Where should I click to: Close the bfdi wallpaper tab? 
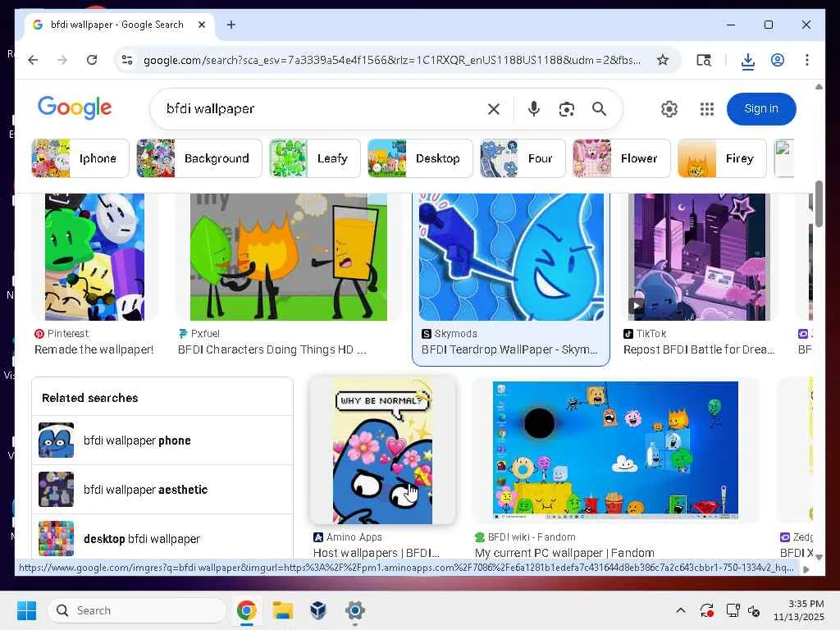202,25
